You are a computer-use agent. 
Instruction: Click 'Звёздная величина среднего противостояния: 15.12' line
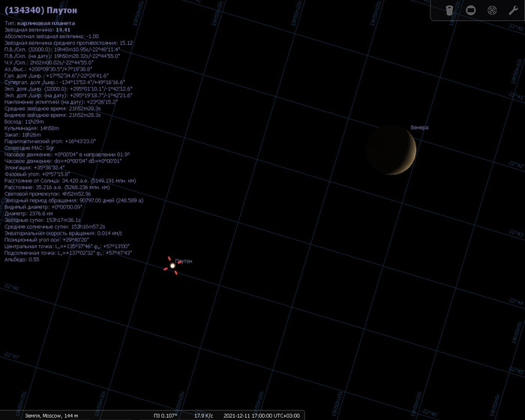(69, 43)
